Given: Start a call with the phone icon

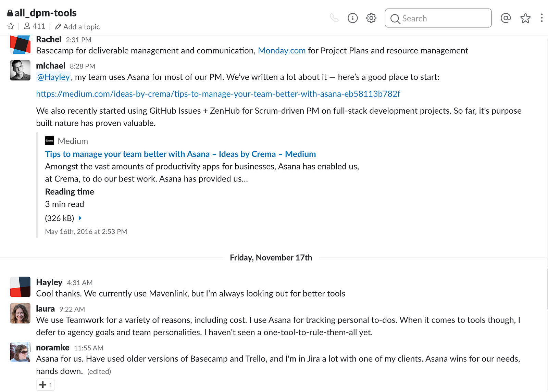Looking at the screenshot, I should point(334,18).
